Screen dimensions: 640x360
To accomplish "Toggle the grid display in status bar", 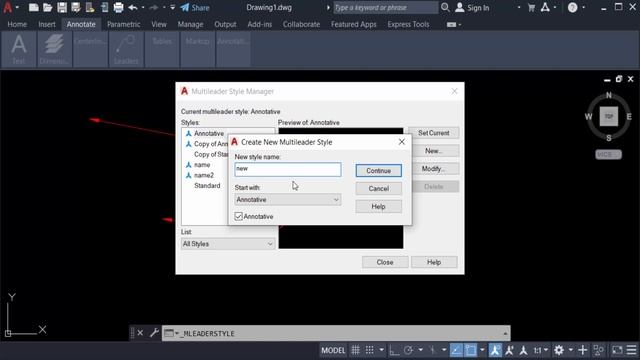I will (x=356, y=350).
